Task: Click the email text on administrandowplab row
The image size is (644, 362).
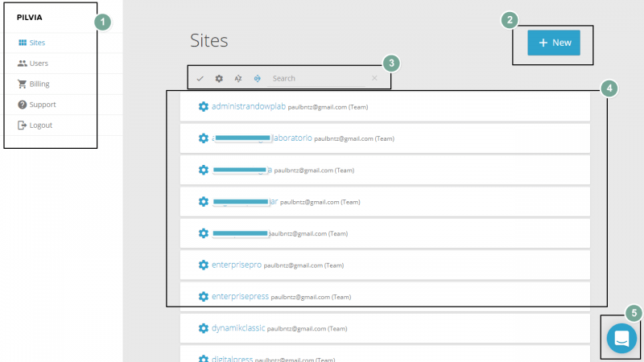Action: coord(317,107)
